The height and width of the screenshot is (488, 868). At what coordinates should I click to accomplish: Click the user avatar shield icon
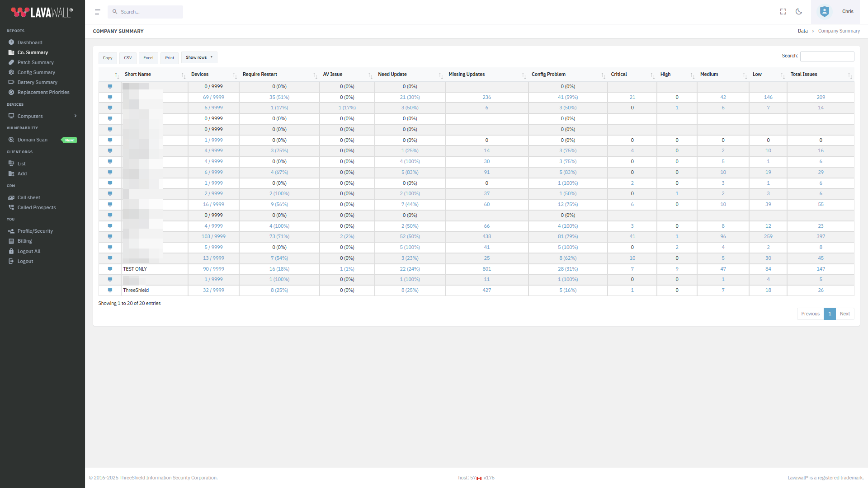[x=825, y=12]
